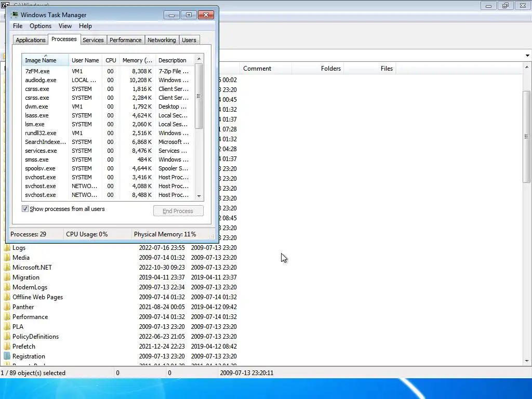Screen dimensions: 532x399
Task: Click the Media folder icon in 7-Zip
Action: pos(7,258)
